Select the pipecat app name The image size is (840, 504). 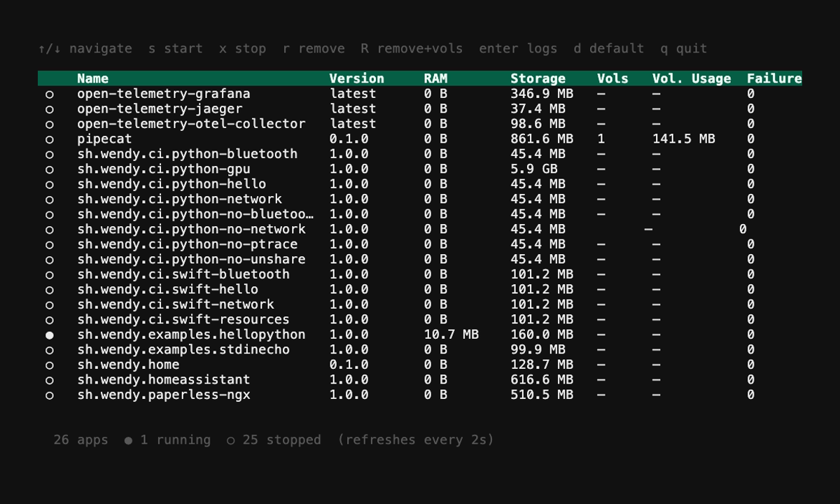[x=104, y=139]
